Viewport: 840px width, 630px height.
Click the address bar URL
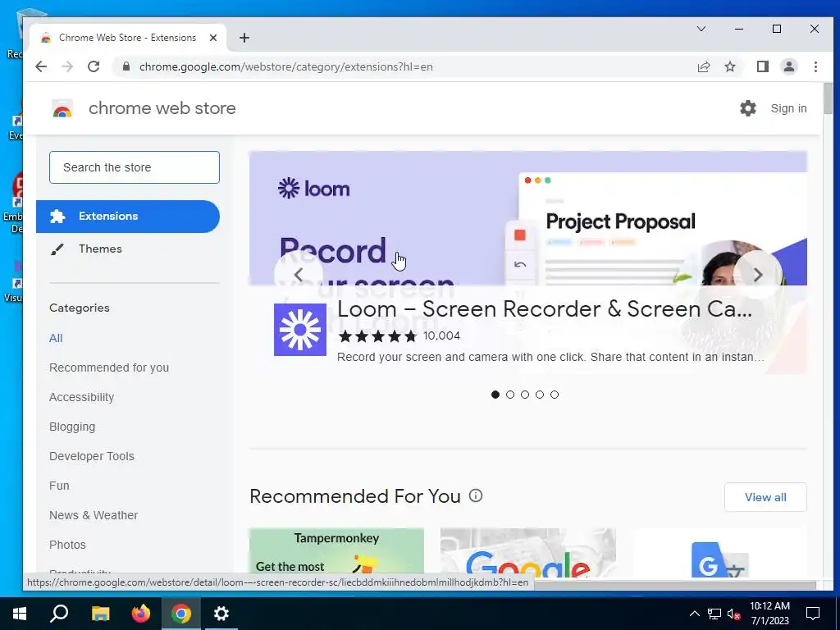coord(286,66)
